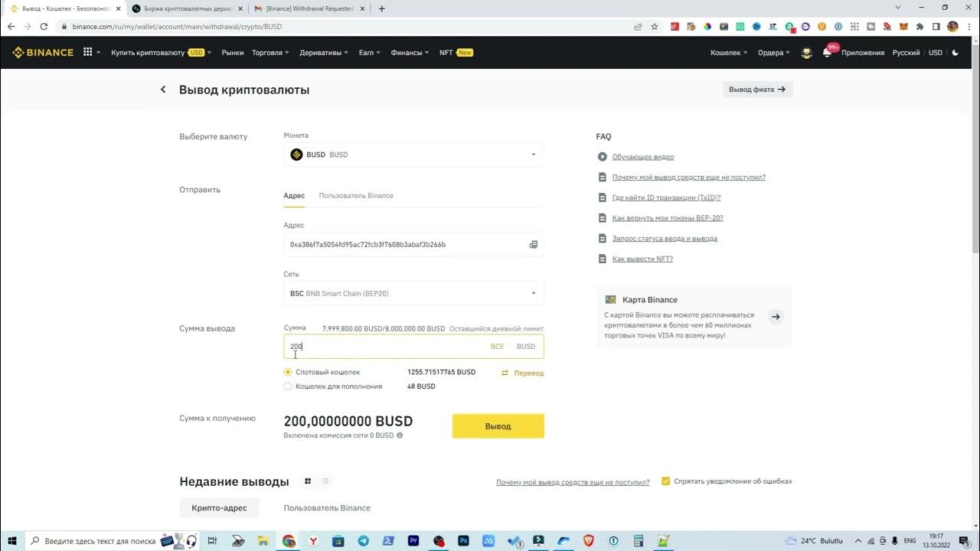The width and height of the screenshot is (980, 551).
Task: Expand the Финансы menu
Action: (410, 53)
